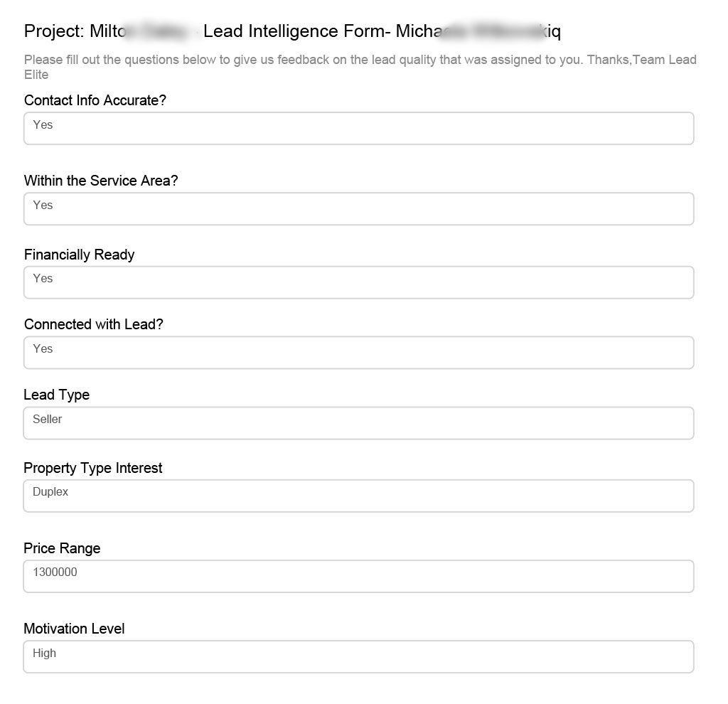Focus the Lead Type field showing Seller

pos(358,423)
